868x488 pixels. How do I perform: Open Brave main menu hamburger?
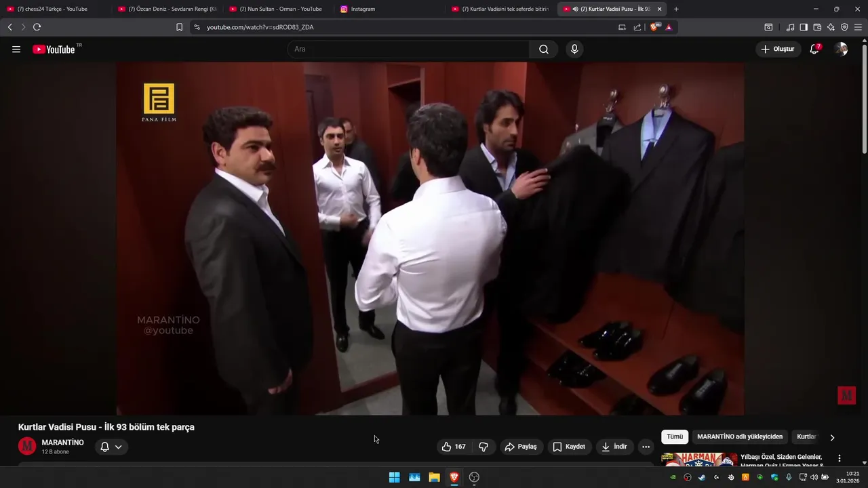[859, 27]
